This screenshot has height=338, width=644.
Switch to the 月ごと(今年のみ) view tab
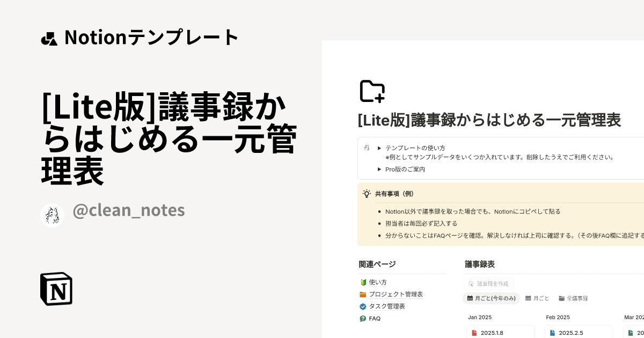click(x=492, y=298)
